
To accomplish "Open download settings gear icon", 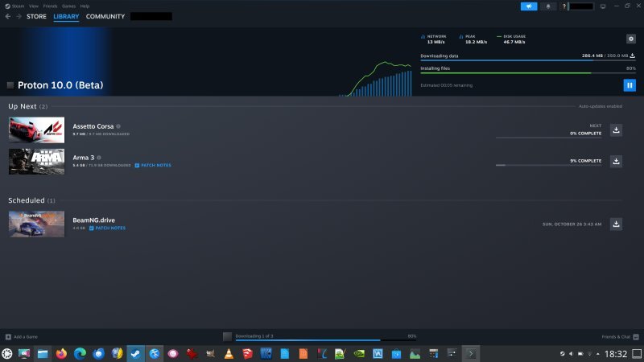I will (x=630, y=39).
